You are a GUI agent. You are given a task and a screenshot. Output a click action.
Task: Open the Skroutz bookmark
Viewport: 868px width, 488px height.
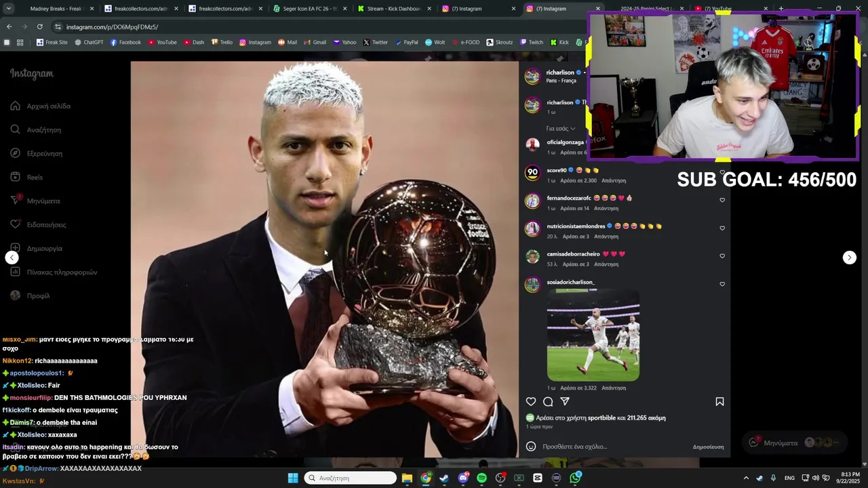(x=499, y=42)
